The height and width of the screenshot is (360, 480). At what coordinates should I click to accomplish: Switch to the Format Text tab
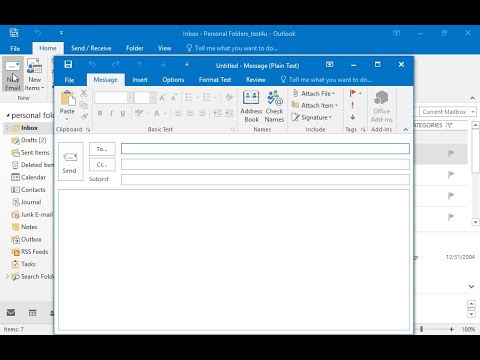point(215,80)
